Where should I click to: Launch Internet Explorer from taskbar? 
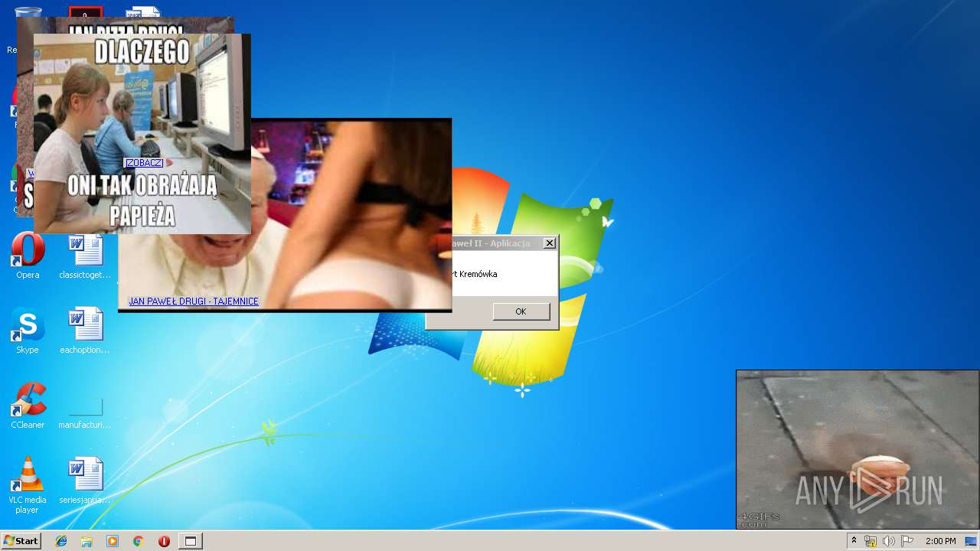[61, 541]
